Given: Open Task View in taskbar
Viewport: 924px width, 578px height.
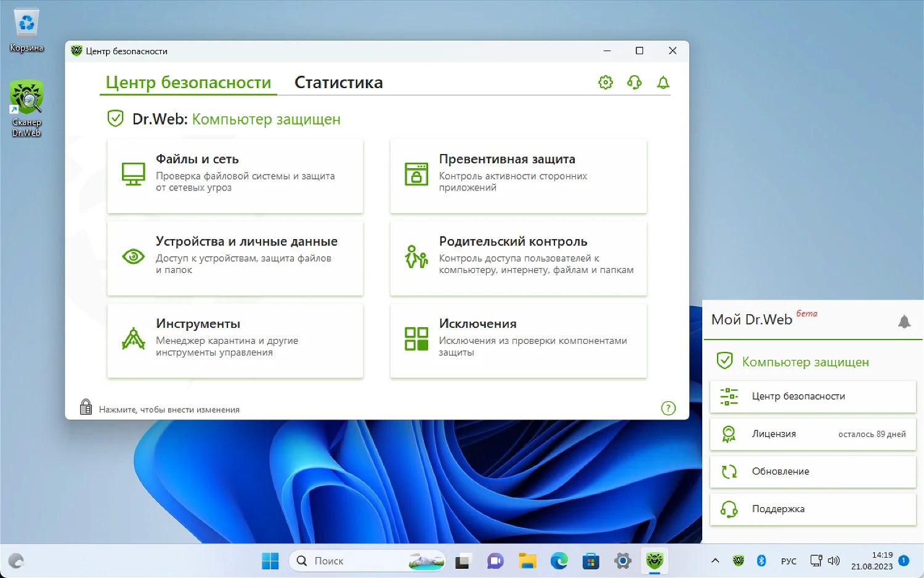Looking at the screenshot, I should [463, 561].
